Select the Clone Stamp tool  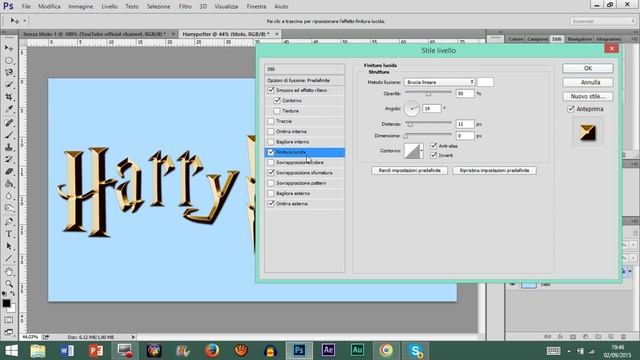(9, 147)
